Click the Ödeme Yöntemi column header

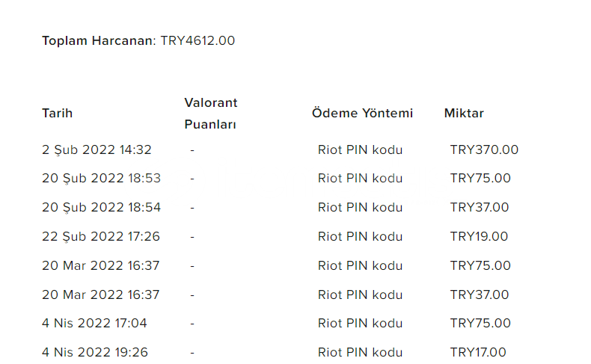point(362,114)
